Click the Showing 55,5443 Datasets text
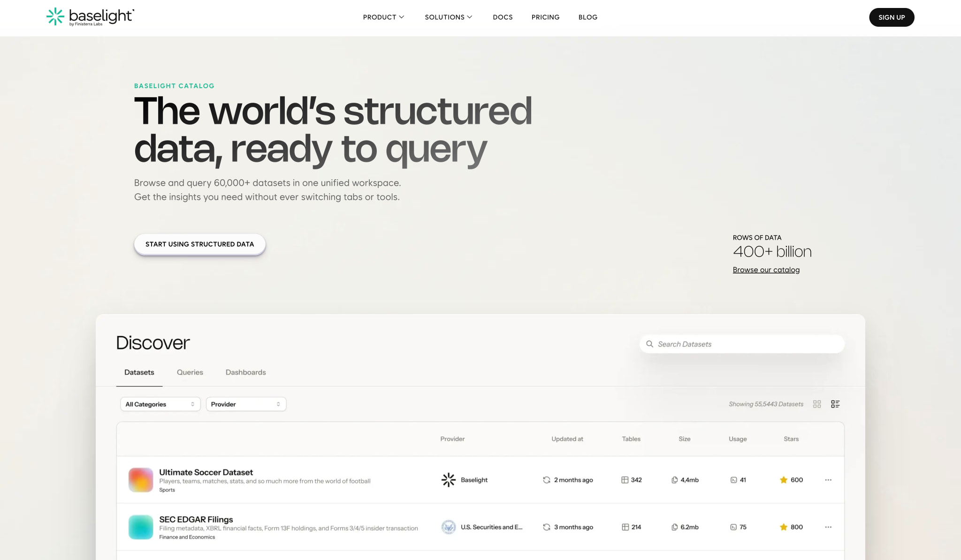Viewport: 961px width, 560px height. point(766,404)
